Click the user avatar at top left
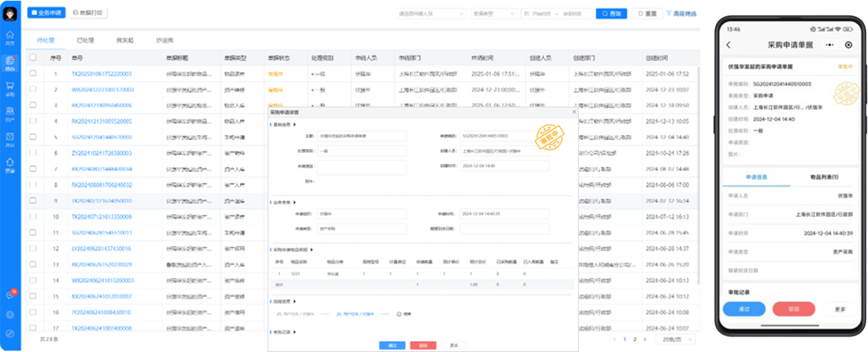The height and width of the screenshot is (352, 868). pyautogui.click(x=10, y=13)
